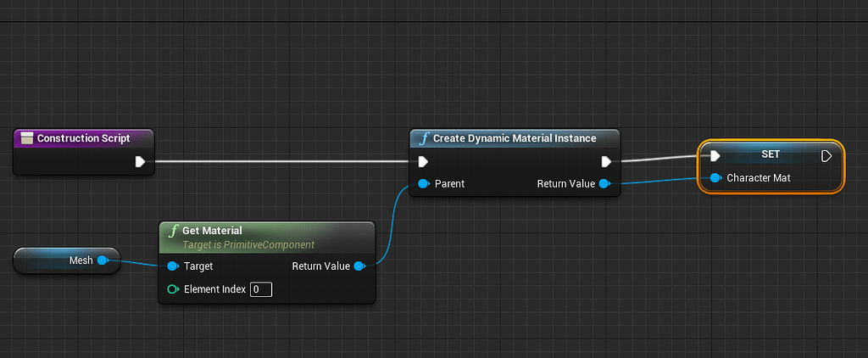
Task: Click the Element Index integer pin
Action: [x=173, y=289]
